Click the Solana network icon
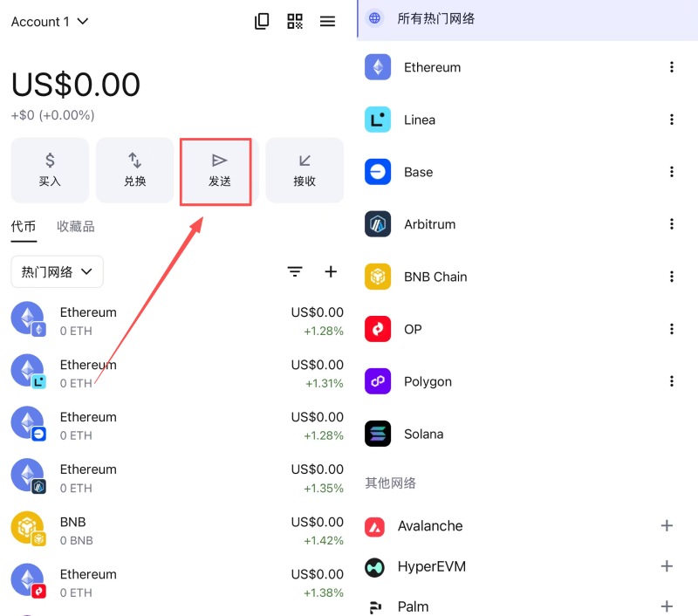698x616 pixels. [x=378, y=434]
